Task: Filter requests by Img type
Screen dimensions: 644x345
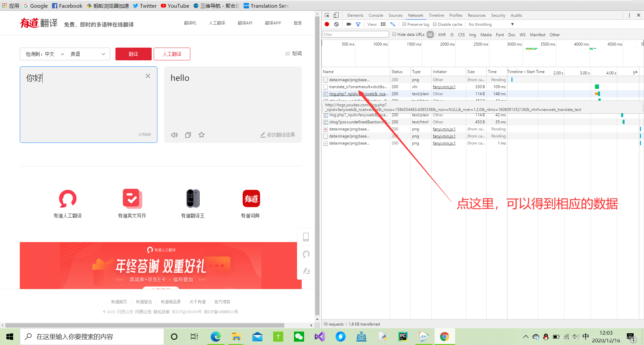Action: [x=472, y=35]
